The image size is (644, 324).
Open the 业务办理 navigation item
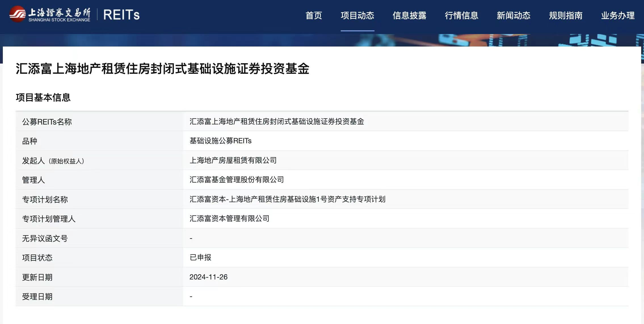coord(618,15)
